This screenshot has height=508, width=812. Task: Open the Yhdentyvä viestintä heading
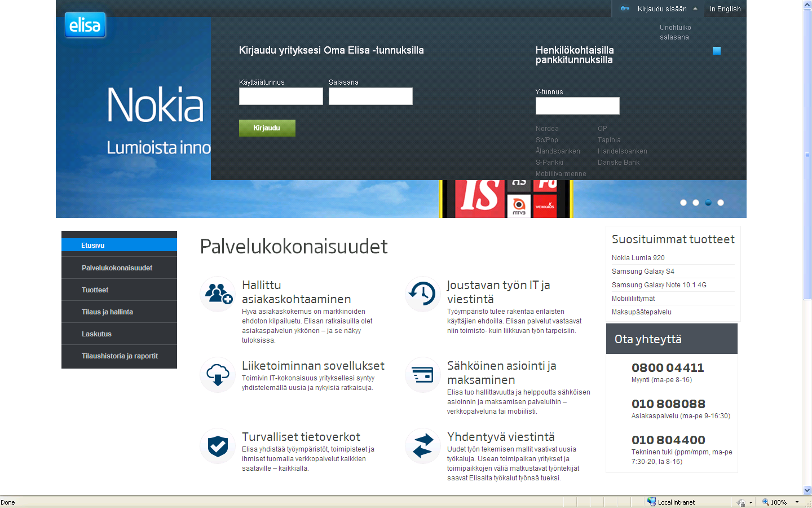pos(501,437)
